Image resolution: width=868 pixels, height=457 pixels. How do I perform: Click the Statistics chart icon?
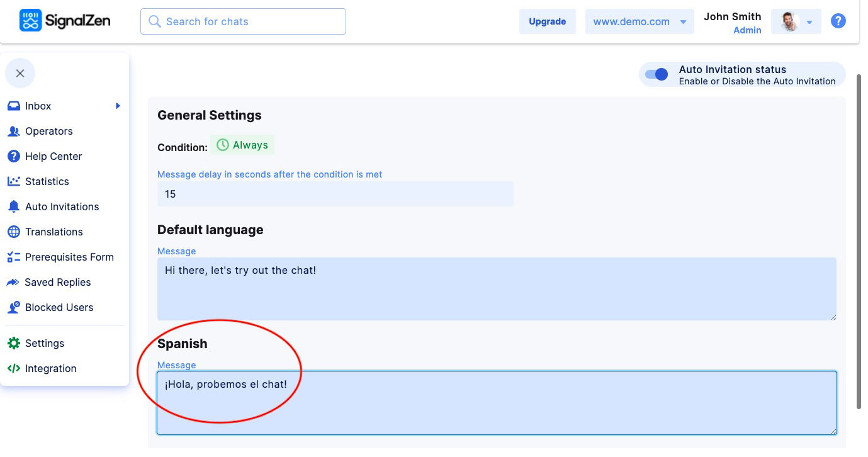click(x=14, y=181)
